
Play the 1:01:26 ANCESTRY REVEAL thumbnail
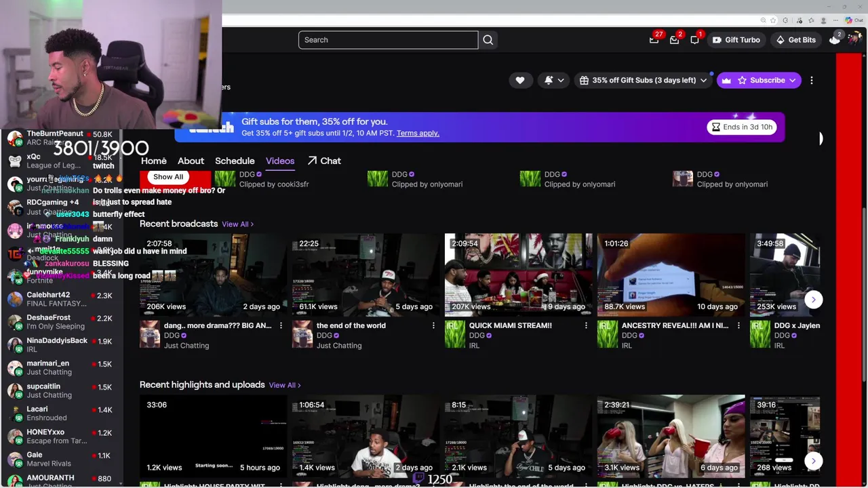pos(671,275)
